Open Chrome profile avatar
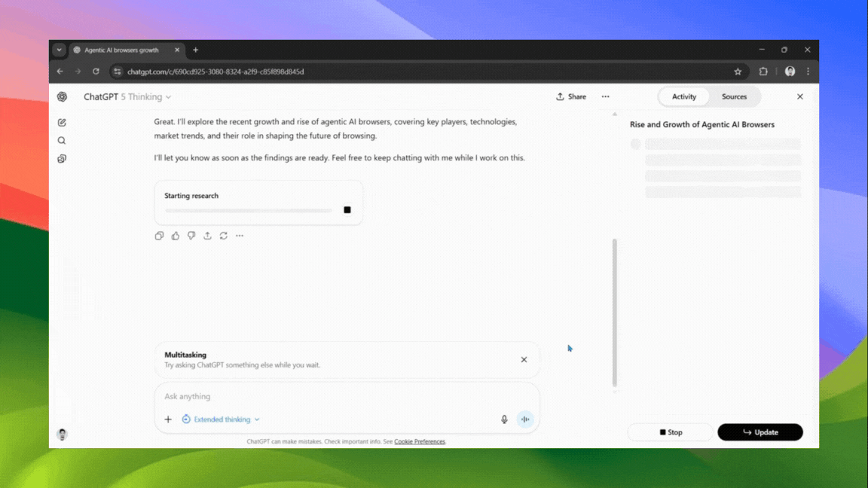This screenshot has width=868, height=488. click(x=790, y=72)
